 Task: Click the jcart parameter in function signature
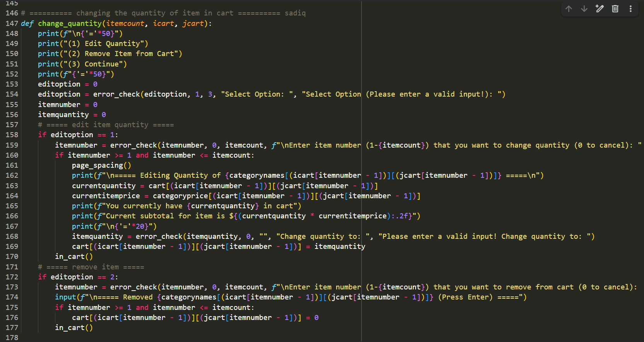(193, 23)
